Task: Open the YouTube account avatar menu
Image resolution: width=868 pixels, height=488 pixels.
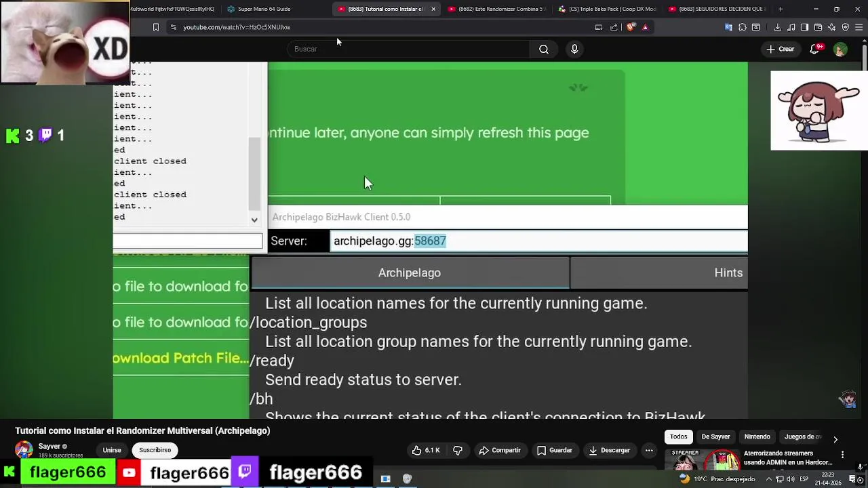Action: click(840, 49)
